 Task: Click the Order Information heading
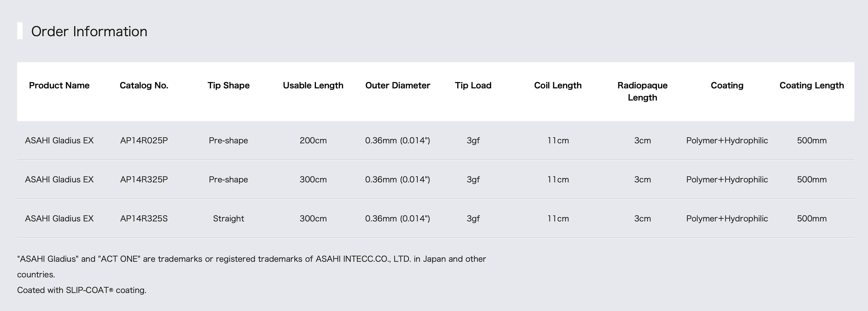coord(89,31)
